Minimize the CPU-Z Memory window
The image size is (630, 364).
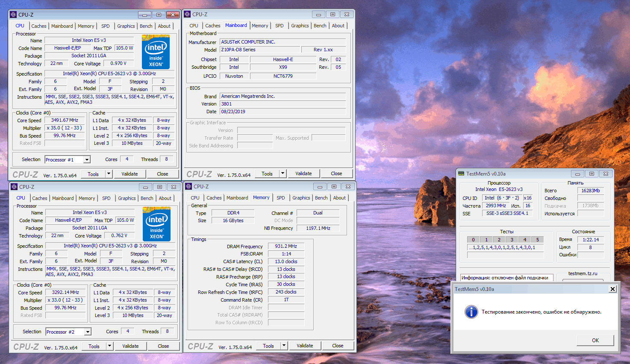coord(319,187)
